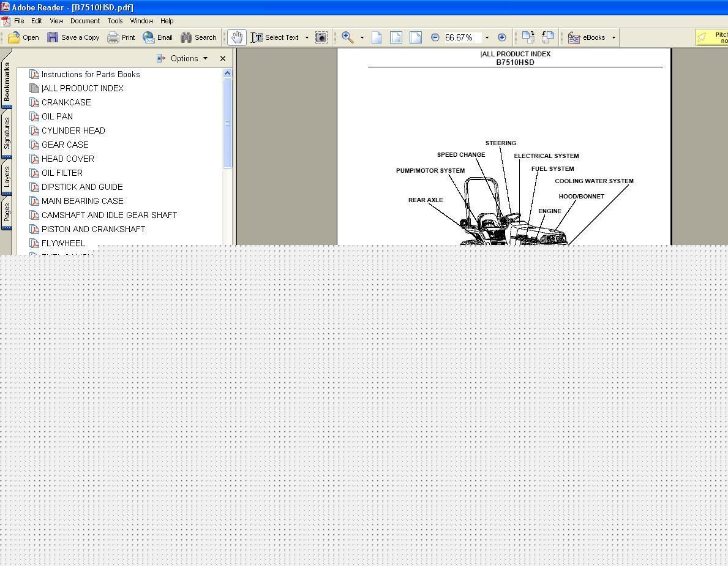Click the bookmarks panel scrollbar thumb

pyautogui.click(x=228, y=123)
